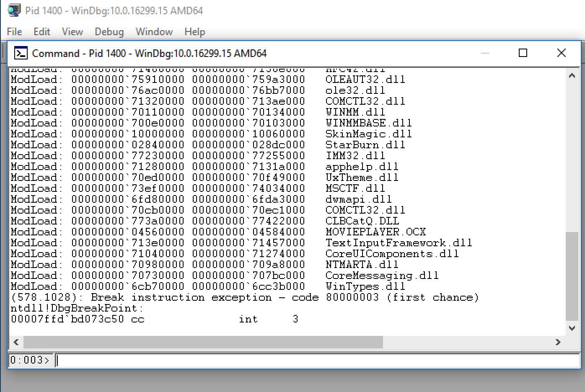Click the OLEAUT32.dll module name
The image size is (585, 392).
(365, 80)
